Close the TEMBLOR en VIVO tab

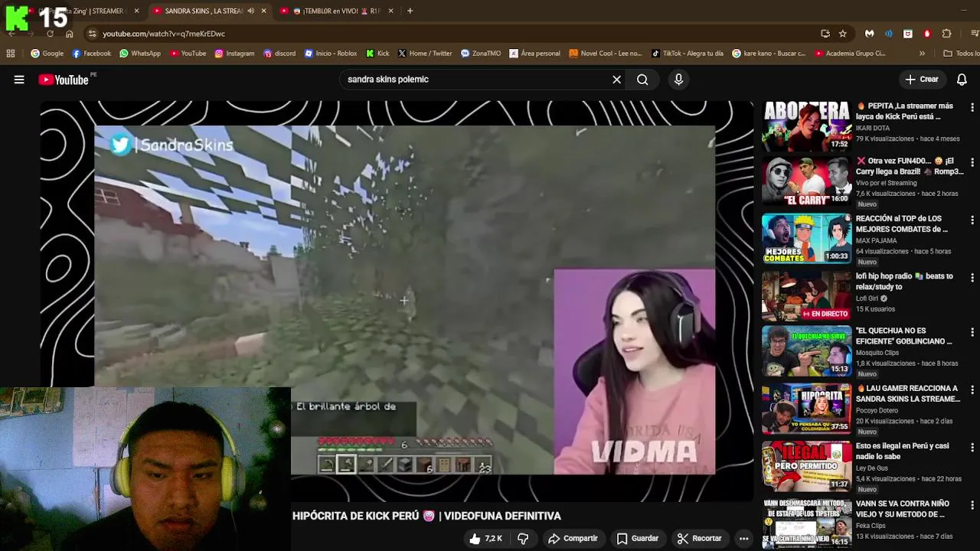[390, 11]
